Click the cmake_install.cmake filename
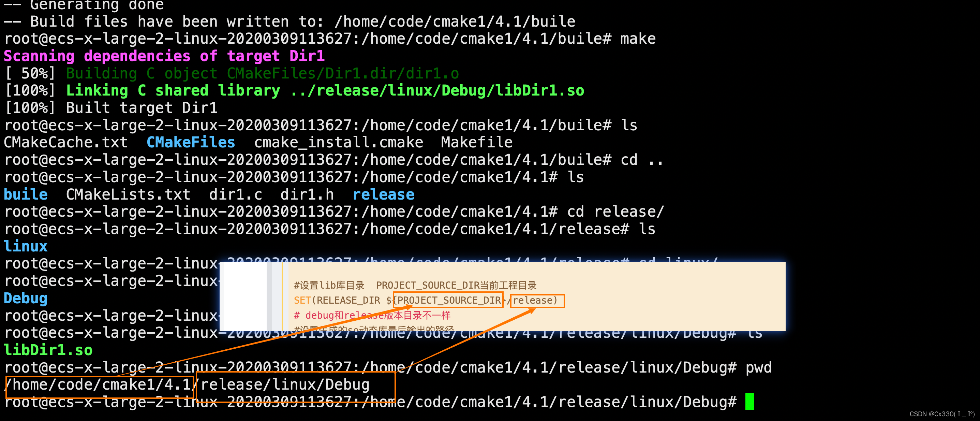Screen dimensions: 980x421 click(338, 142)
